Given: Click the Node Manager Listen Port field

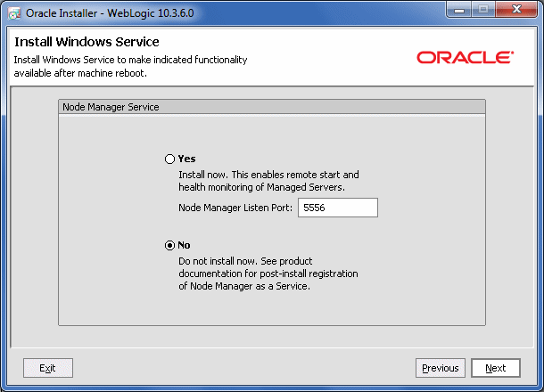Looking at the screenshot, I should click(x=338, y=208).
